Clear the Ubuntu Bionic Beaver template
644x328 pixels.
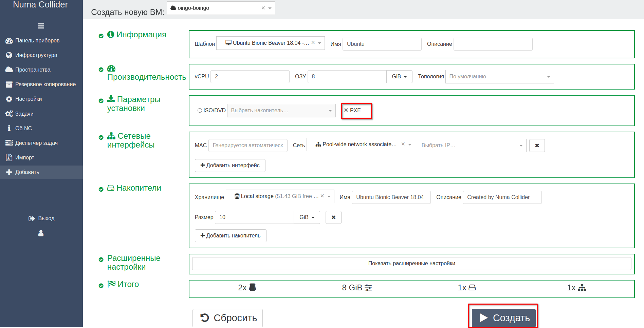(x=313, y=43)
